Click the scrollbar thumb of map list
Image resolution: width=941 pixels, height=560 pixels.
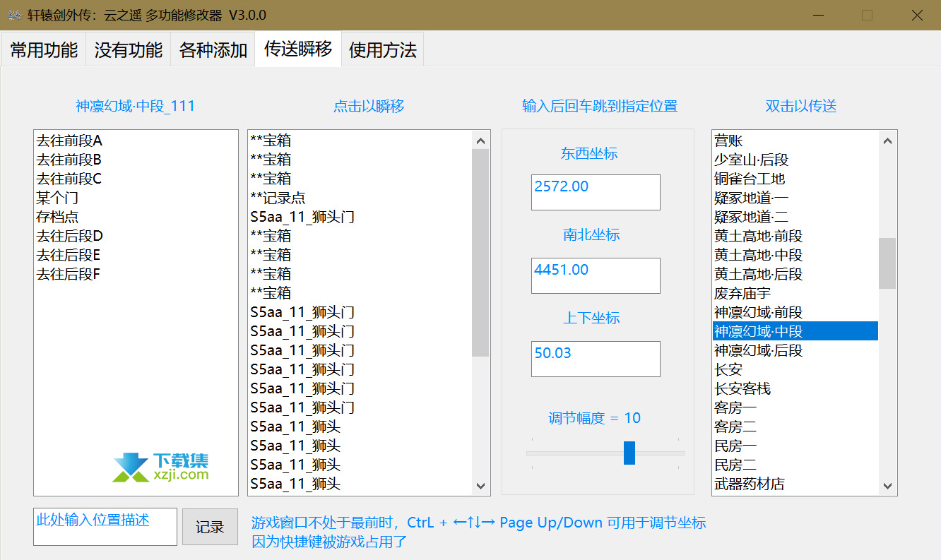click(x=888, y=263)
